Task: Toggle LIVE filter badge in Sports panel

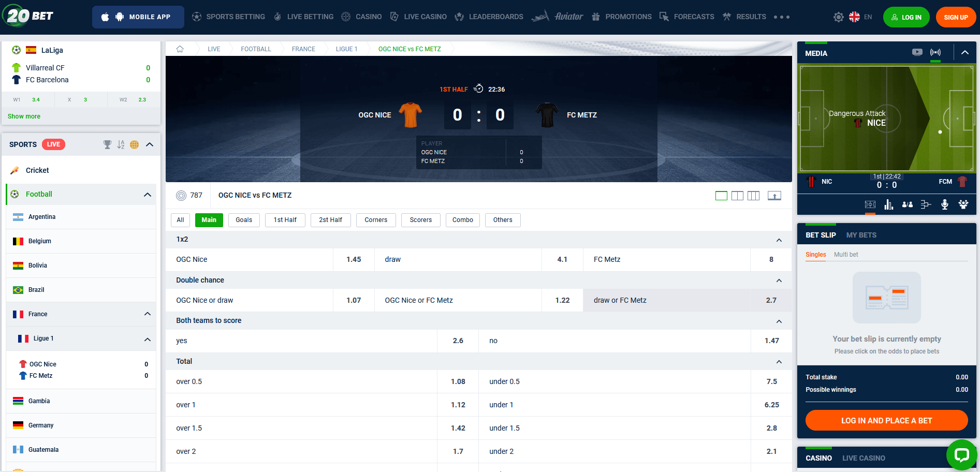Action: point(53,144)
